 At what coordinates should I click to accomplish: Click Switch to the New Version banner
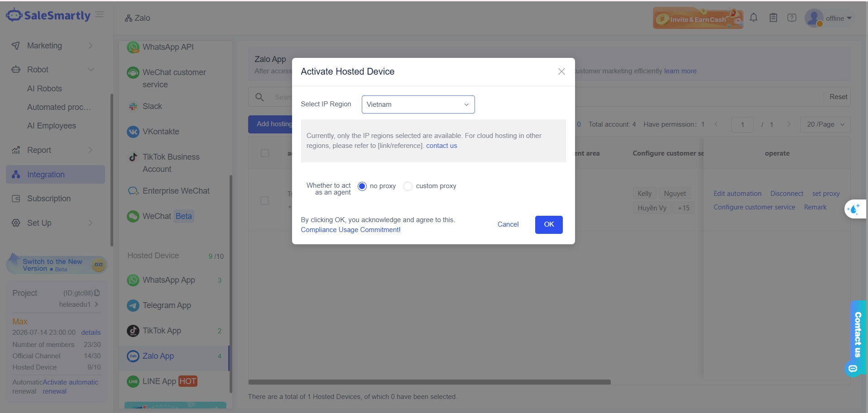[x=56, y=265]
